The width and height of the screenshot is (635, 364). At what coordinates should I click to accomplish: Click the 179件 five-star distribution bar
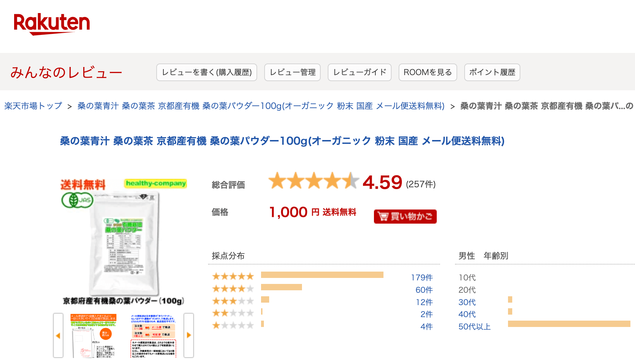click(x=322, y=275)
